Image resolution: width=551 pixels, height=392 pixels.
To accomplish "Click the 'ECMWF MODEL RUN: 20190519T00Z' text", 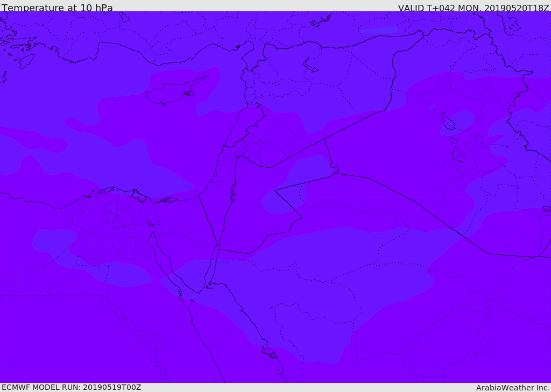I will 72,387.
